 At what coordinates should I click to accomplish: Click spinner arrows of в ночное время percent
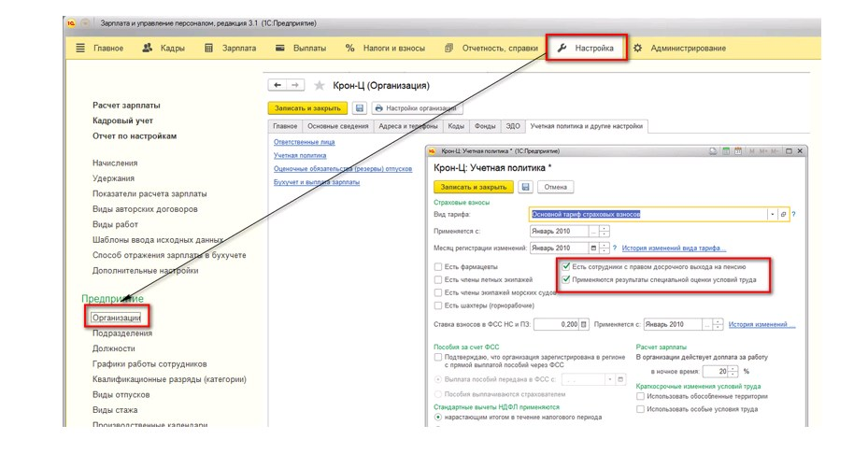coord(733,371)
